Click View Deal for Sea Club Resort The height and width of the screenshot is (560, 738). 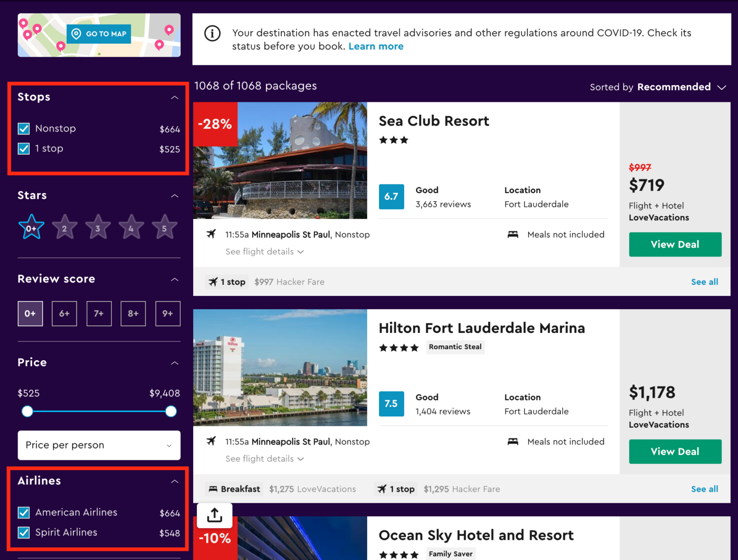click(675, 244)
